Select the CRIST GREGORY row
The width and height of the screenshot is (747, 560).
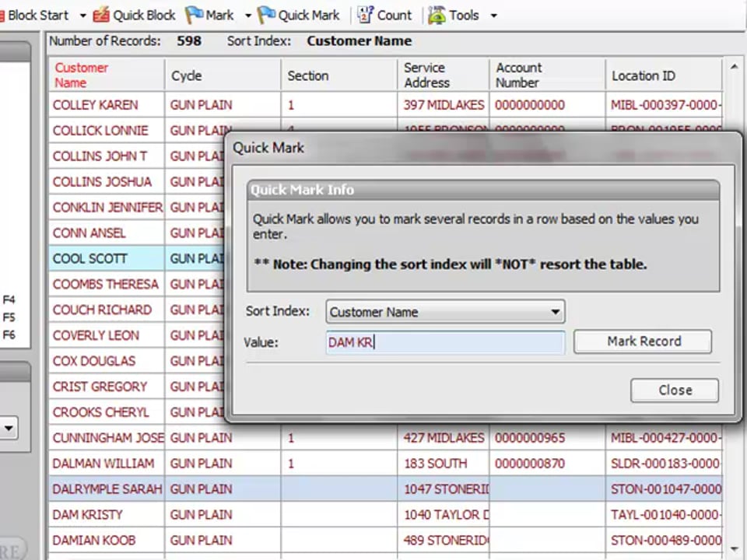pyautogui.click(x=136, y=387)
